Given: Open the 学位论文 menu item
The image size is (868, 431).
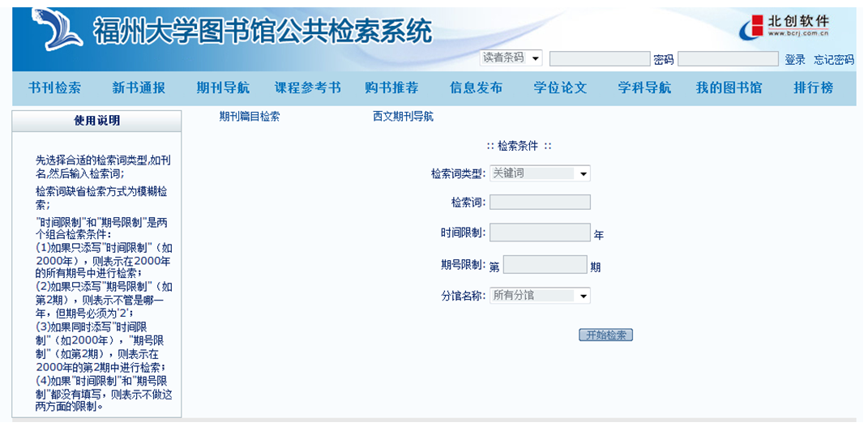Looking at the screenshot, I should 560,88.
